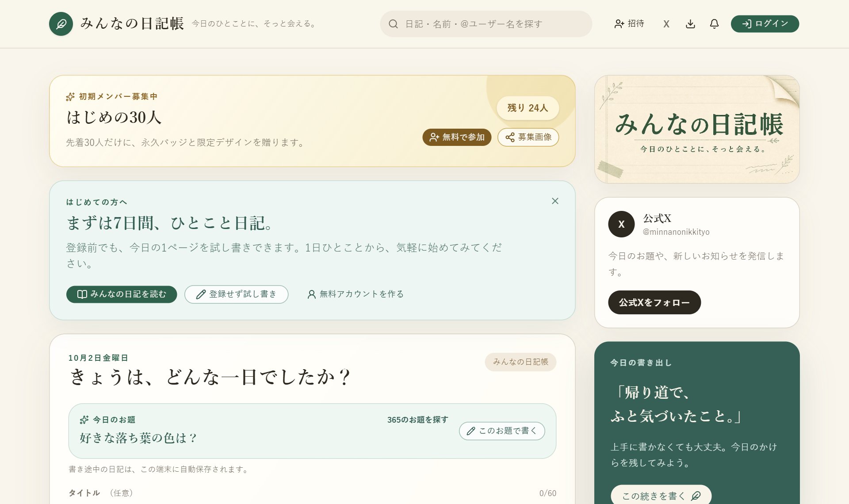Screen dimensions: 849x504
Task: Click the round X avatar icon
Action: (x=621, y=224)
